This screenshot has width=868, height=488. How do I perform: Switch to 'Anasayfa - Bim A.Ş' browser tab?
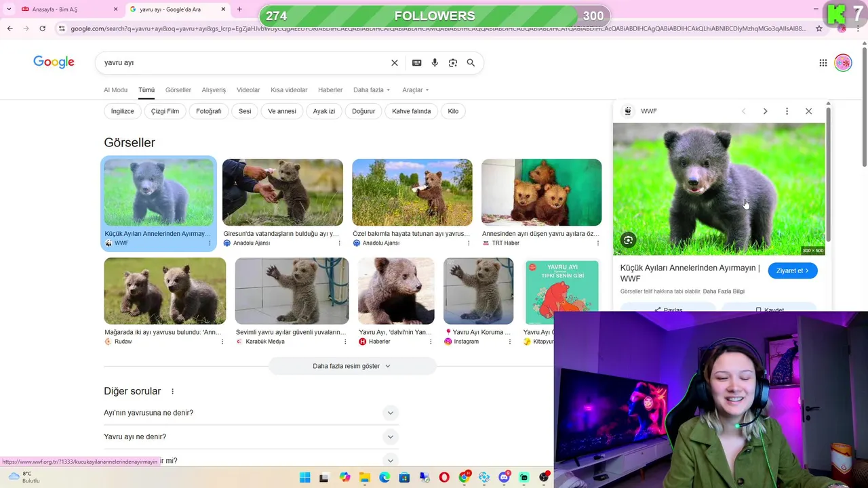coord(68,9)
